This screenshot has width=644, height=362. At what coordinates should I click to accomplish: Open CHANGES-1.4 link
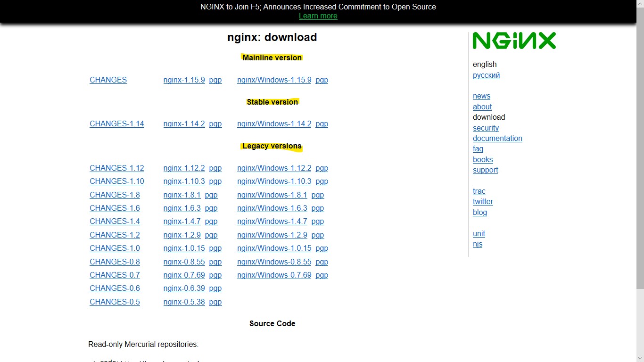115,222
